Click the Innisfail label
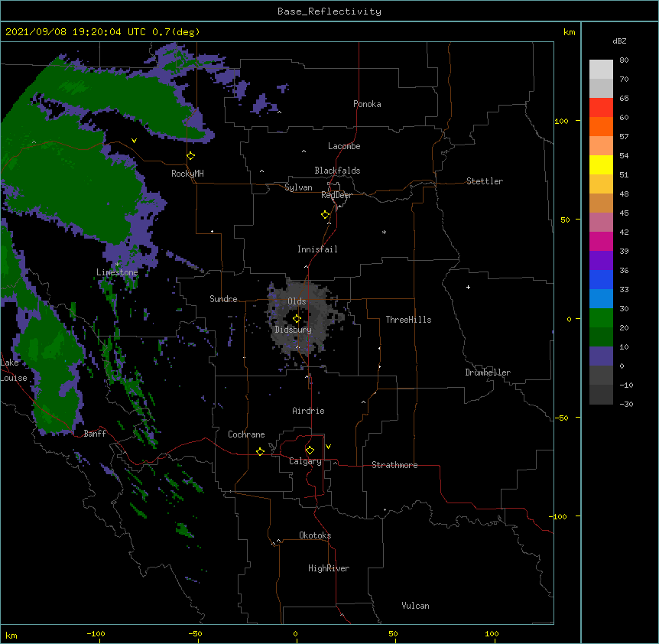The height and width of the screenshot is (644, 659). [x=317, y=249]
